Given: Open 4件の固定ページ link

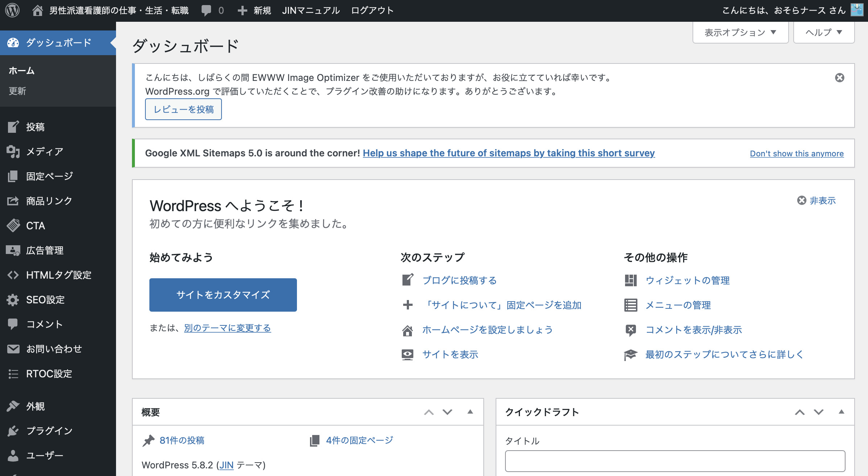Looking at the screenshot, I should tap(360, 440).
